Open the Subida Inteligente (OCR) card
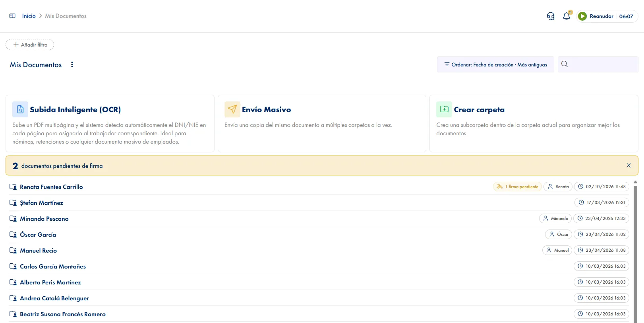The height and width of the screenshot is (323, 644). (110, 123)
